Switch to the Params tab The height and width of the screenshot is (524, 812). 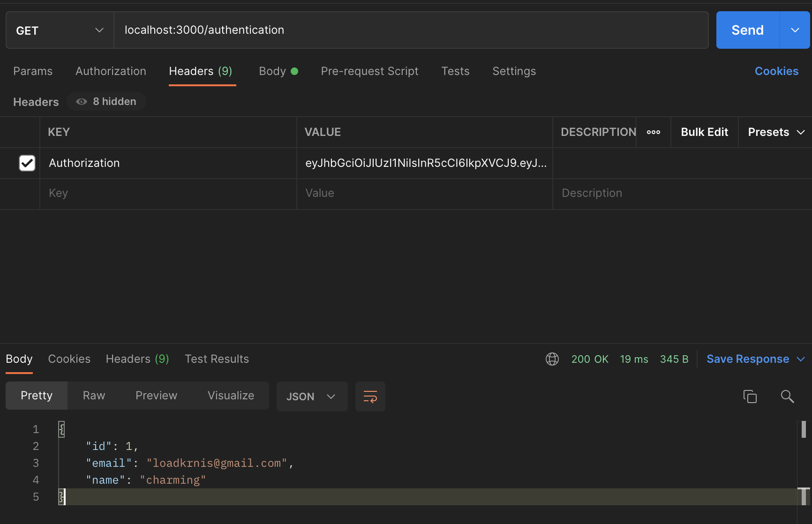coord(33,71)
